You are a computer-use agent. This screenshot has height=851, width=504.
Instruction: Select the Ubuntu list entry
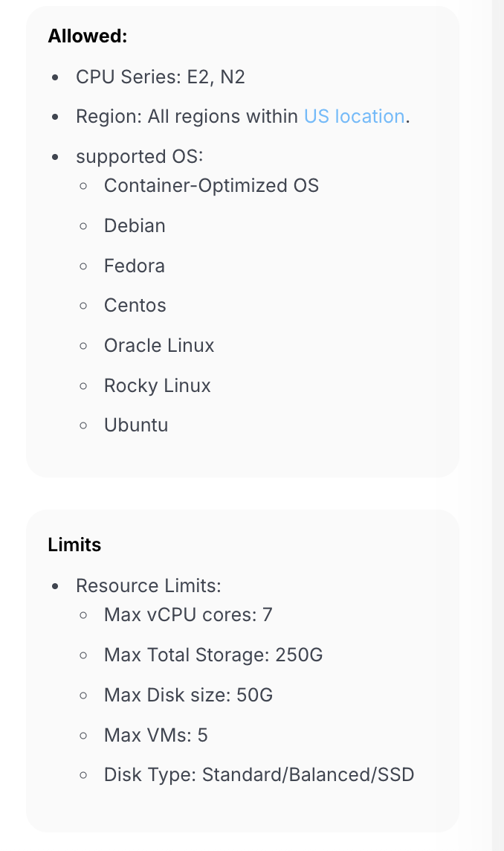pos(136,425)
